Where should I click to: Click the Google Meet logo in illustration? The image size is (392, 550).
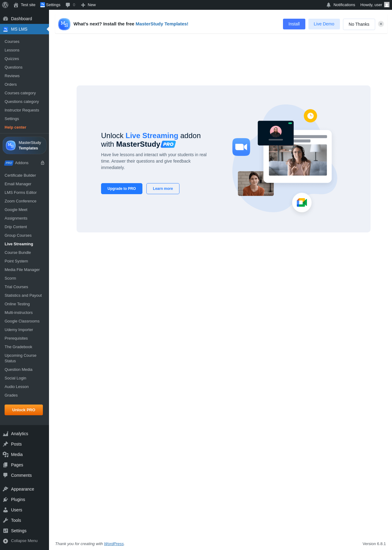pyautogui.click(x=302, y=202)
